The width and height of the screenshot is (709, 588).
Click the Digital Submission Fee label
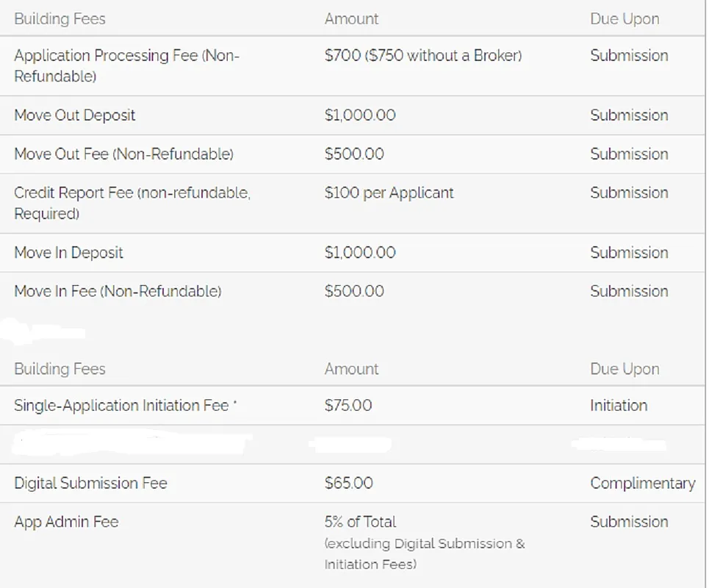click(x=90, y=484)
